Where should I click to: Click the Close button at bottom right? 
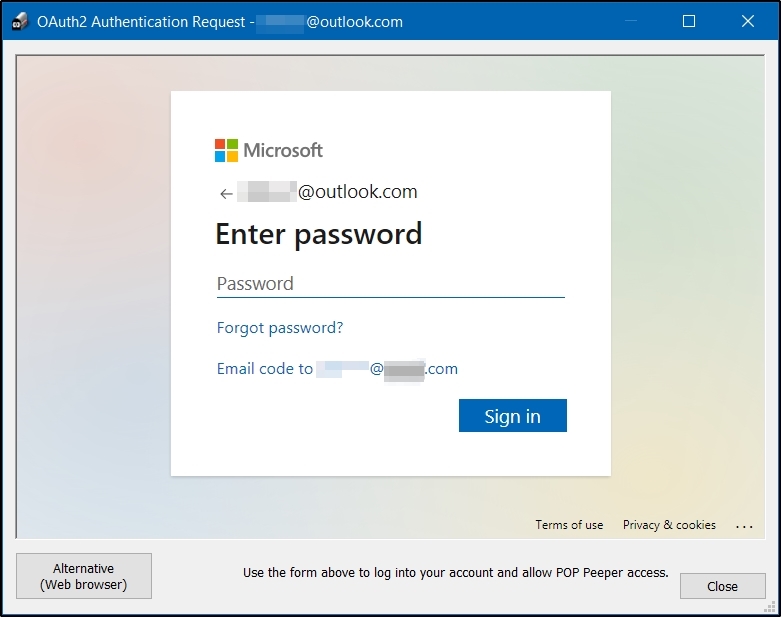pos(722,586)
